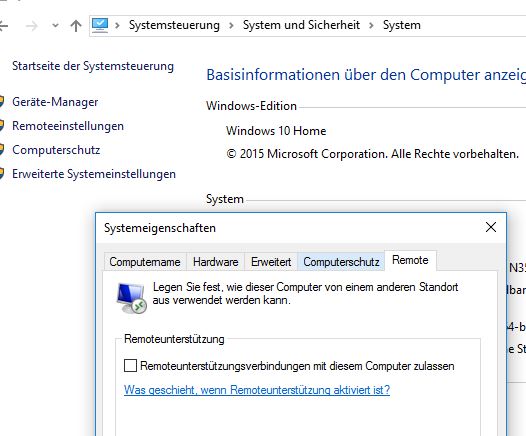Open Systemsteuerung breadcrumb
The width and height of the screenshot is (526, 436).
pos(174,25)
